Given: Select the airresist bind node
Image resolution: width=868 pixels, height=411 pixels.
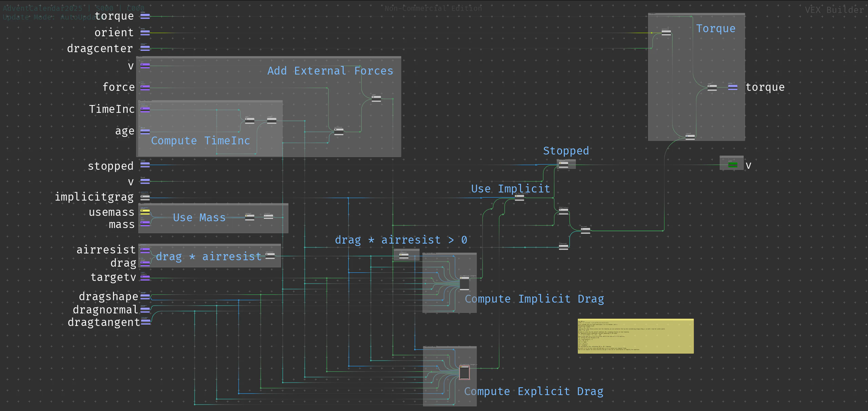Looking at the screenshot, I should 145,250.
